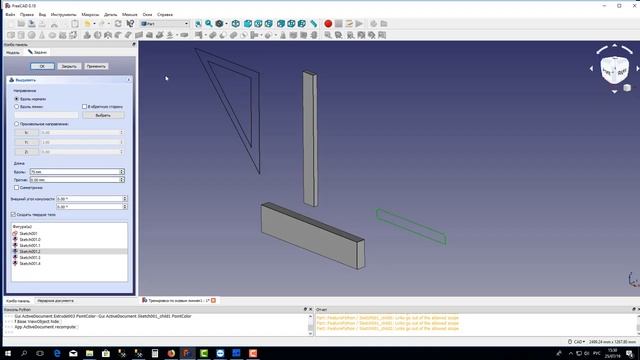Click the Create torus primitive icon
640x360 pixels.
tap(52, 35)
